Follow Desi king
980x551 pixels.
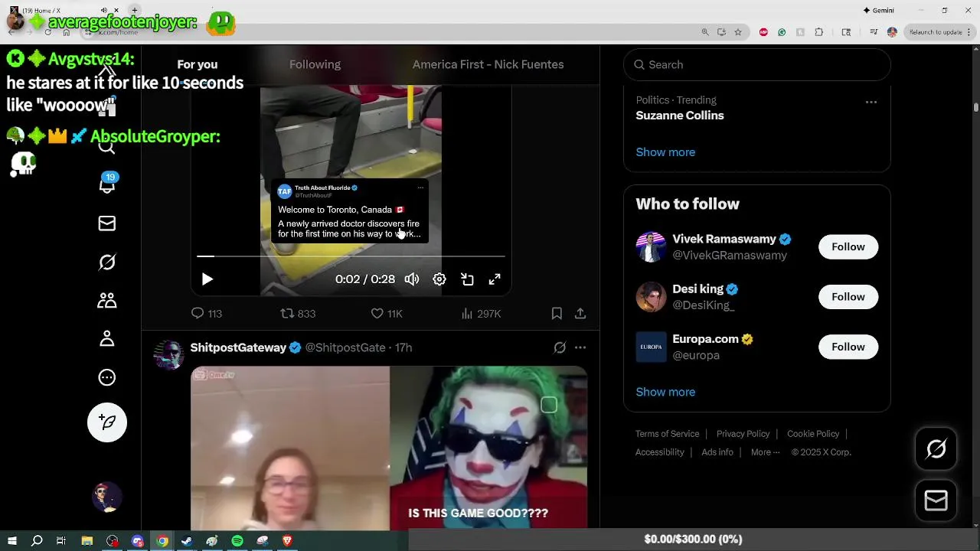point(848,297)
